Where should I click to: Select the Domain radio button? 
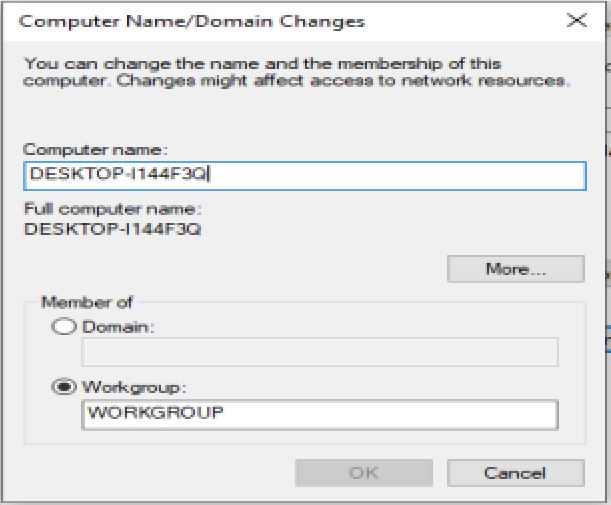64,327
